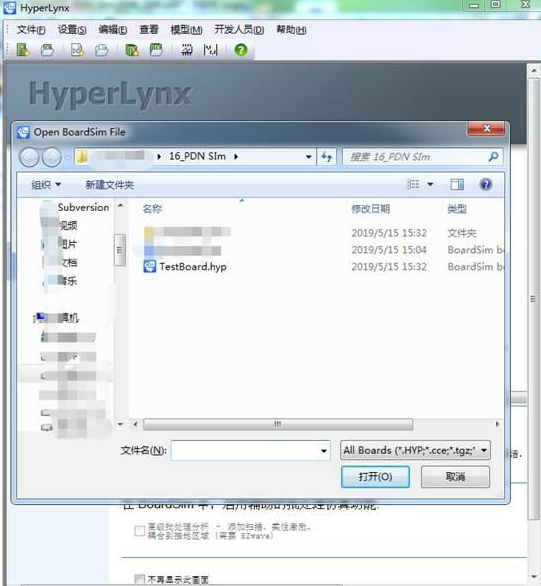Viewport: 541px width, 586px height.
Task: Open the All Boards file type dropdown
Action: click(x=415, y=450)
